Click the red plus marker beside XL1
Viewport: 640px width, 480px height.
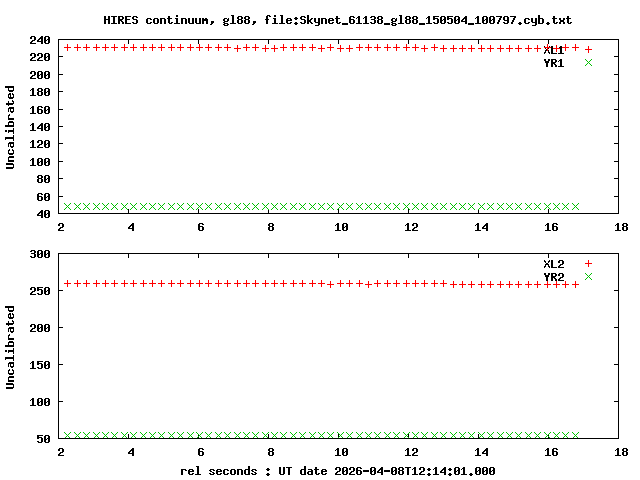point(588,49)
